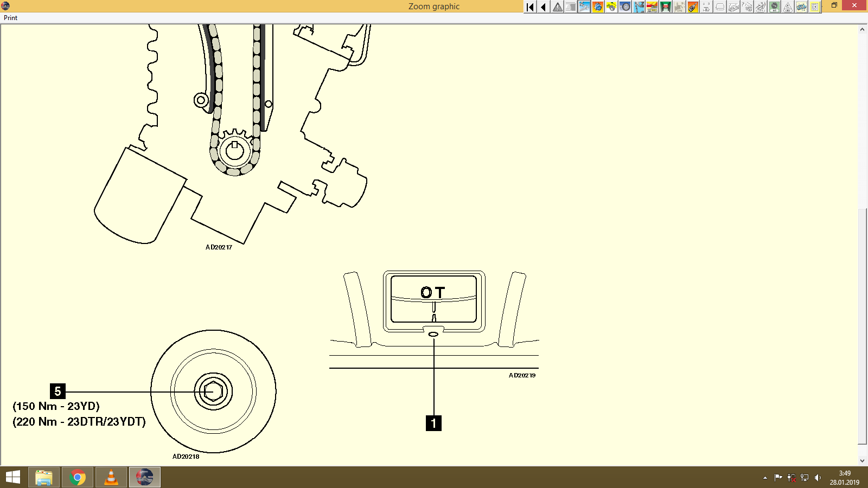Viewport: 868px width, 488px height.
Task: Open Google Chrome from the taskbar
Action: 77,478
